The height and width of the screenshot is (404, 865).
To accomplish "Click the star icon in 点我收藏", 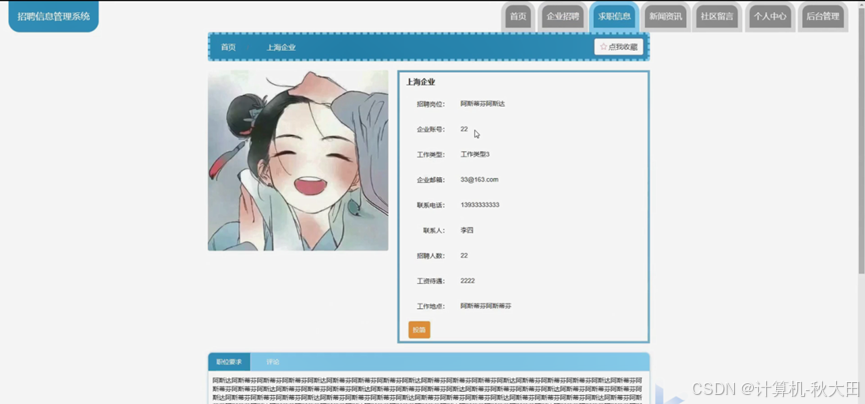I will tap(603, 47).
